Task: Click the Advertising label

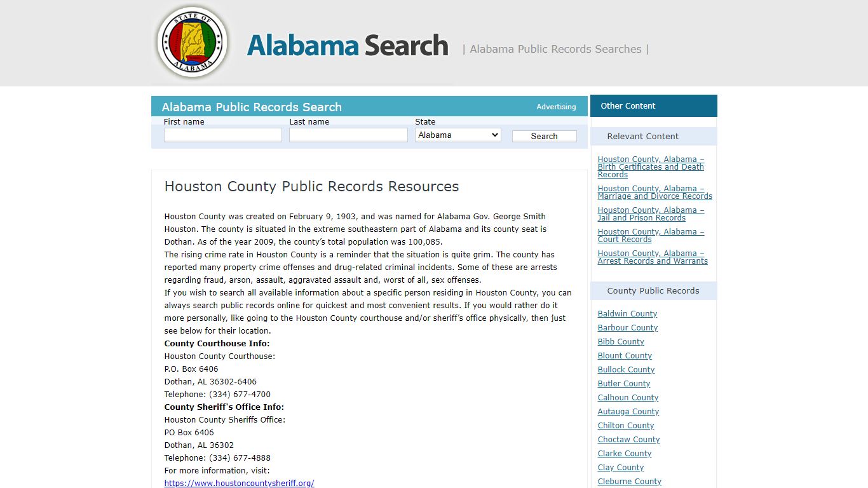Action: tap(556, 107)
